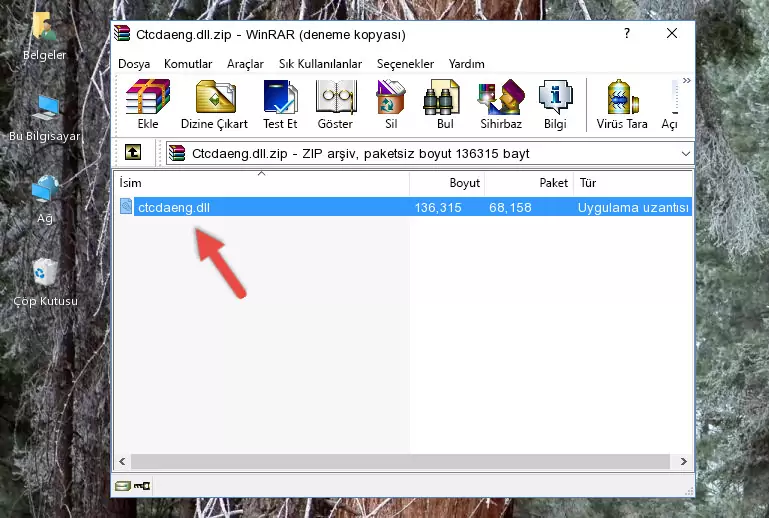Click the partially visible Açı toolbar button

click(670, 104)
